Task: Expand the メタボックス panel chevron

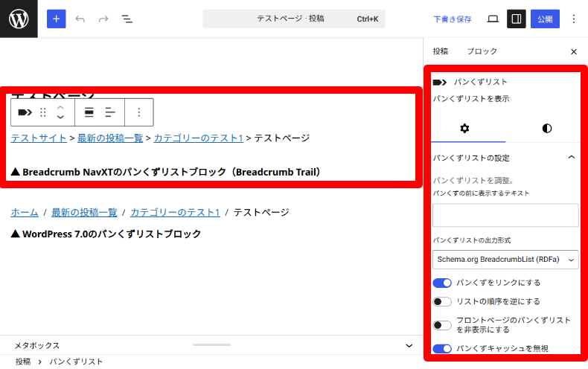Action: click(409, 346)
